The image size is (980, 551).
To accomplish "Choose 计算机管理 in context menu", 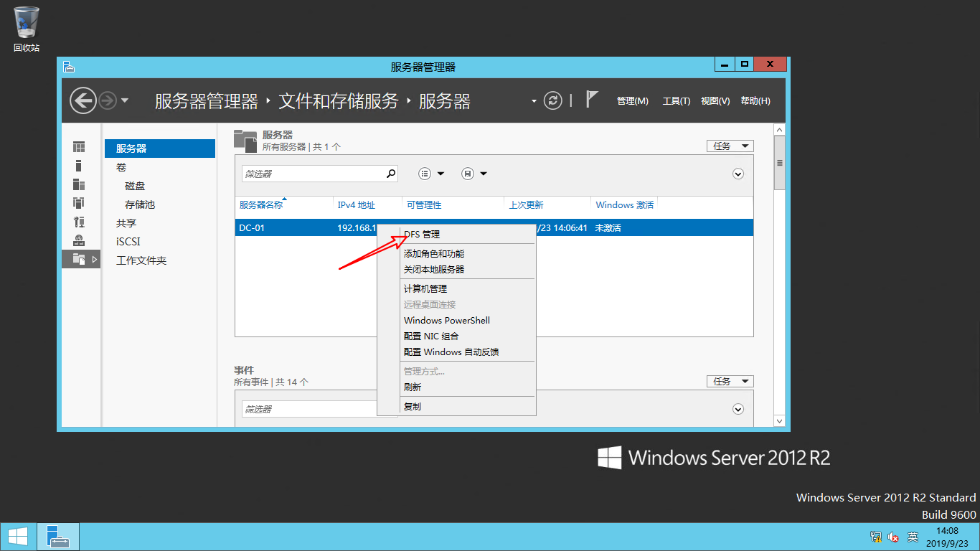I will [456, 288].
